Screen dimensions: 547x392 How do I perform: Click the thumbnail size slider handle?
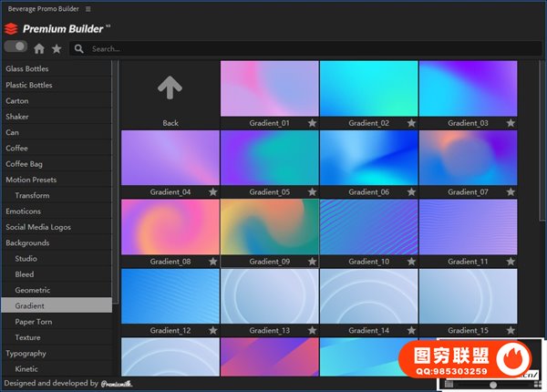click(493, 385)
